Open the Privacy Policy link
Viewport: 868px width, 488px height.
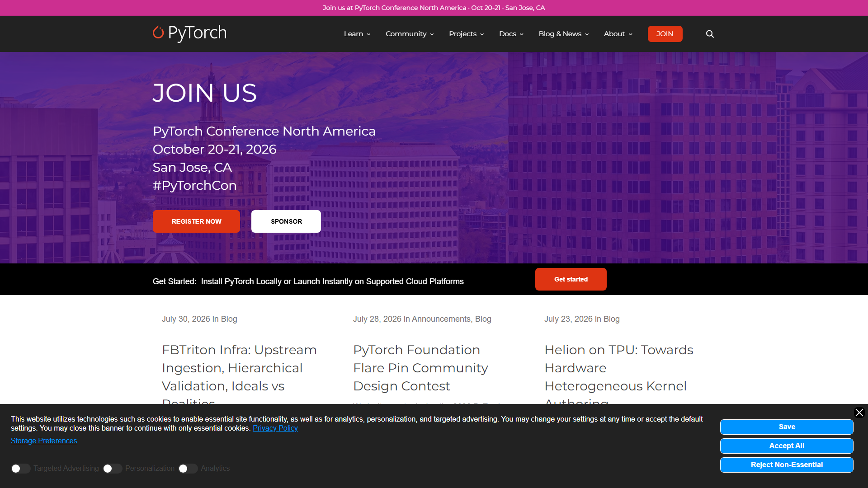pos(275,428)
